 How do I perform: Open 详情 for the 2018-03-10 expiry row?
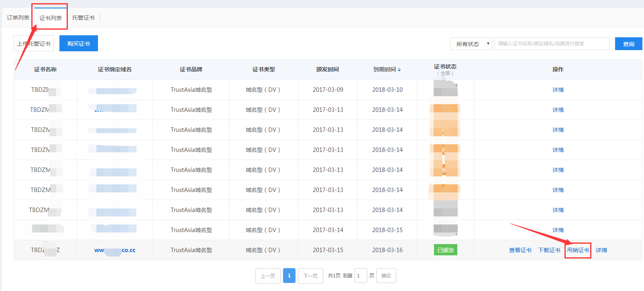click(x=558, y=90)
